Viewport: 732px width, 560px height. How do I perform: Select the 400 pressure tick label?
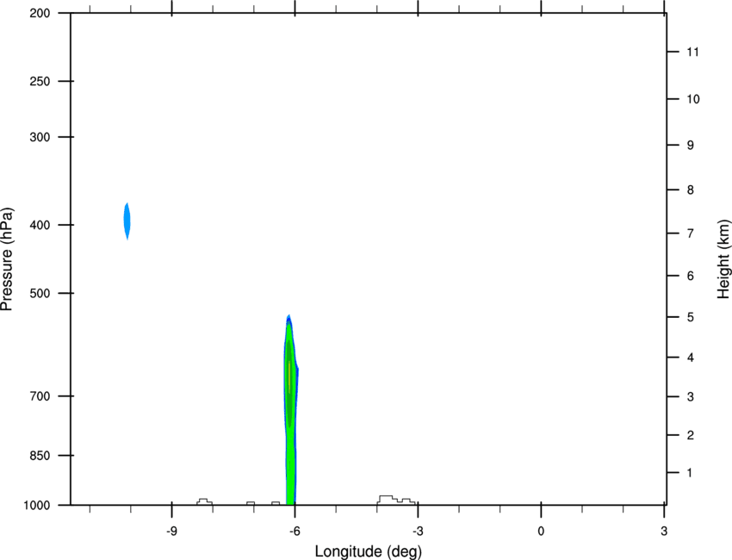(x=40, y=225)
